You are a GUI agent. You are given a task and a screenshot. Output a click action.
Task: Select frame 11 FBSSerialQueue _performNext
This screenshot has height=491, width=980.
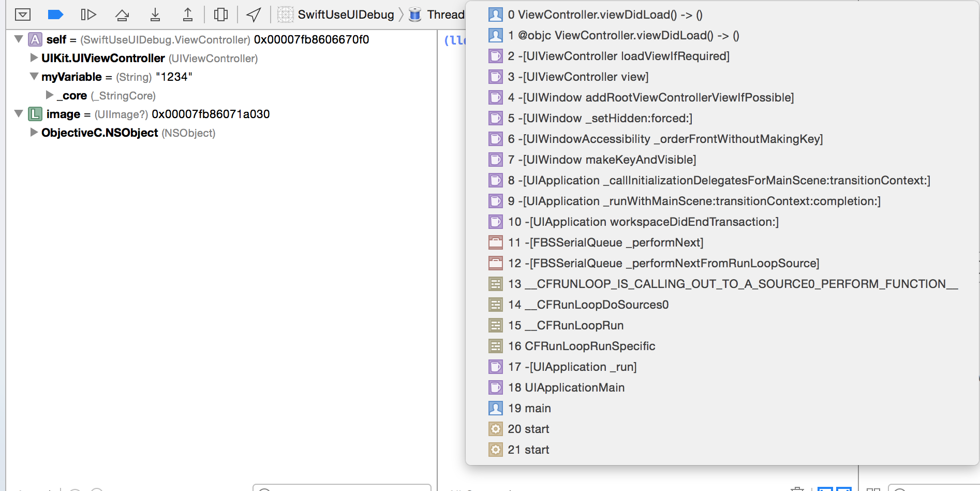pyautogui.click(x=722, y=242)
